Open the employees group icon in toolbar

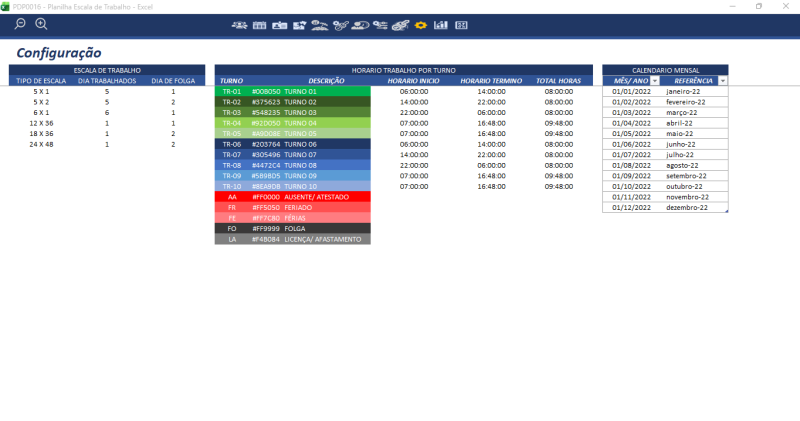pyautogui.click(x=239, y=24)
